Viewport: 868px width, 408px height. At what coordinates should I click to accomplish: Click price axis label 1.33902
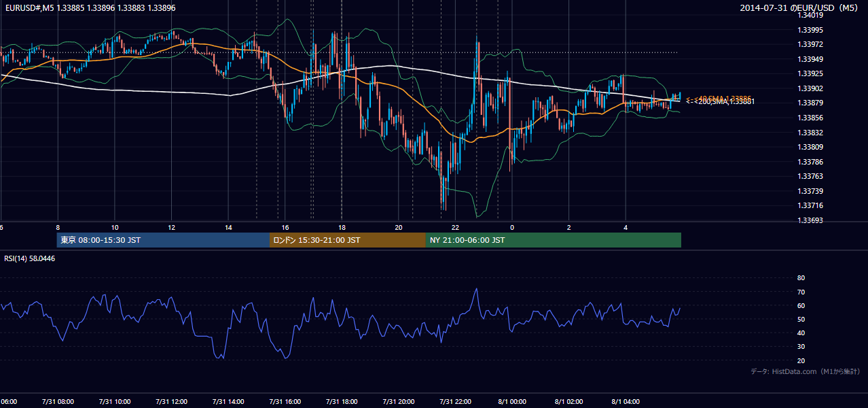[810, 88]
